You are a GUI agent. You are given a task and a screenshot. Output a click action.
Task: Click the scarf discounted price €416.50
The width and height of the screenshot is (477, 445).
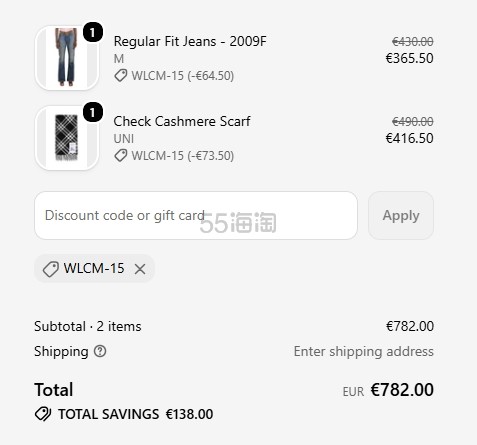pos(410,138)
